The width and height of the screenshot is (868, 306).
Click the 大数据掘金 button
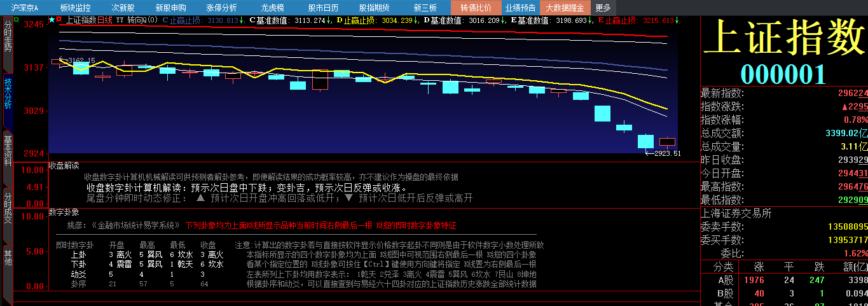tap(565, 8)
